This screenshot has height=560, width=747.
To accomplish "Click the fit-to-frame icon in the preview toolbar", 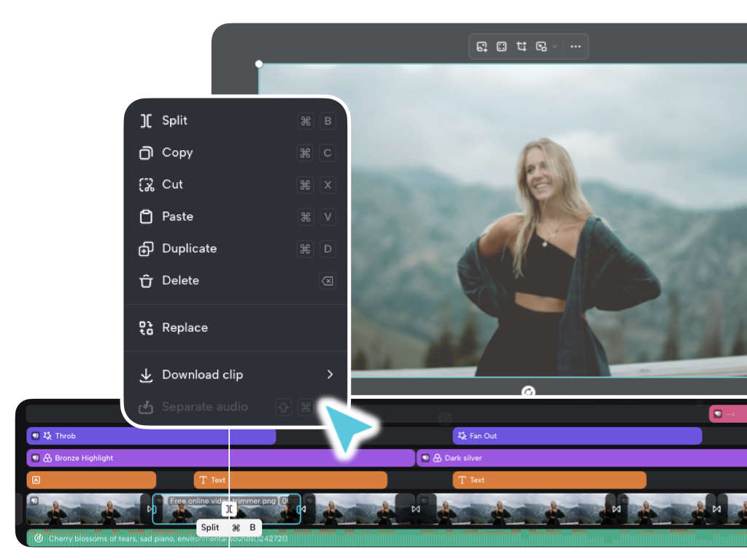I will point(501,47).
